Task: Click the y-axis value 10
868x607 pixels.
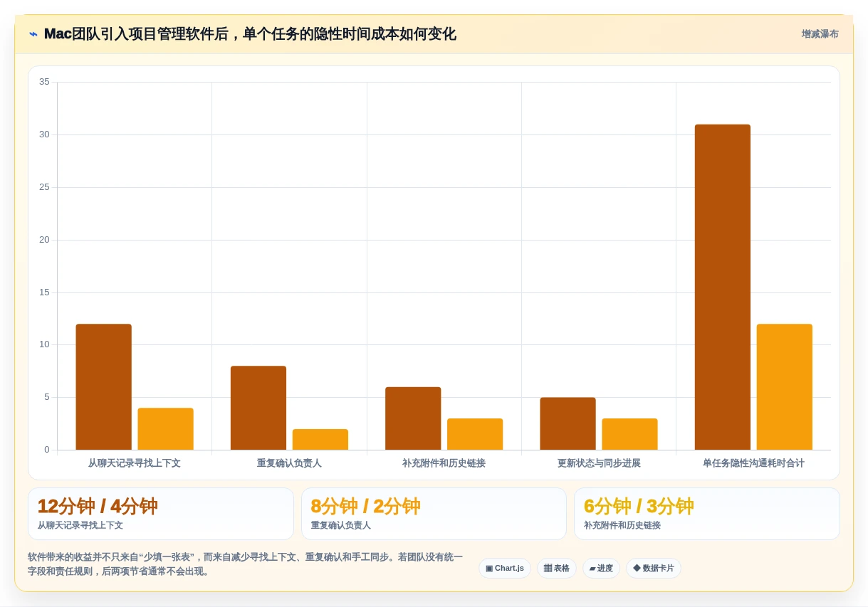Action: pos(44,344)
